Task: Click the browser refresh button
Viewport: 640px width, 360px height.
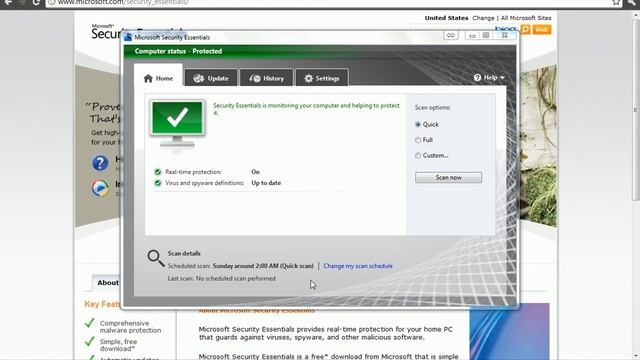Action: (x=36, y=2)
